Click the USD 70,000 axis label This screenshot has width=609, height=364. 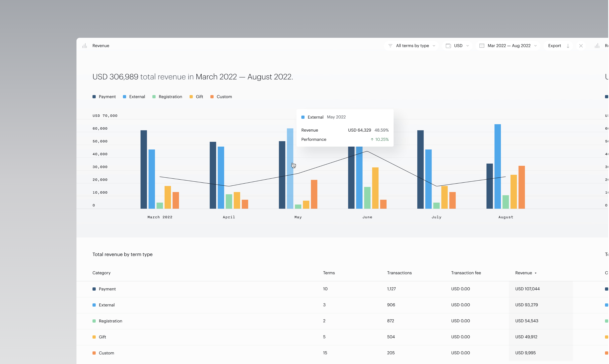105,116
